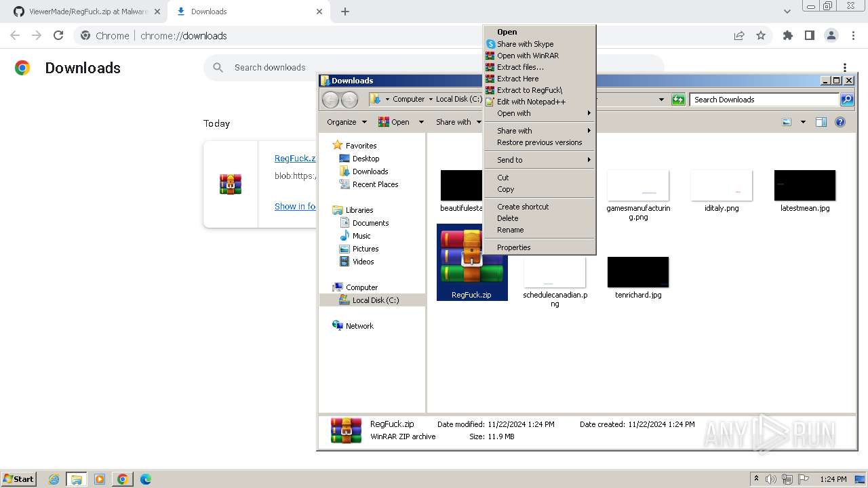Click Explorer back arrow button

tap(330, 100)
